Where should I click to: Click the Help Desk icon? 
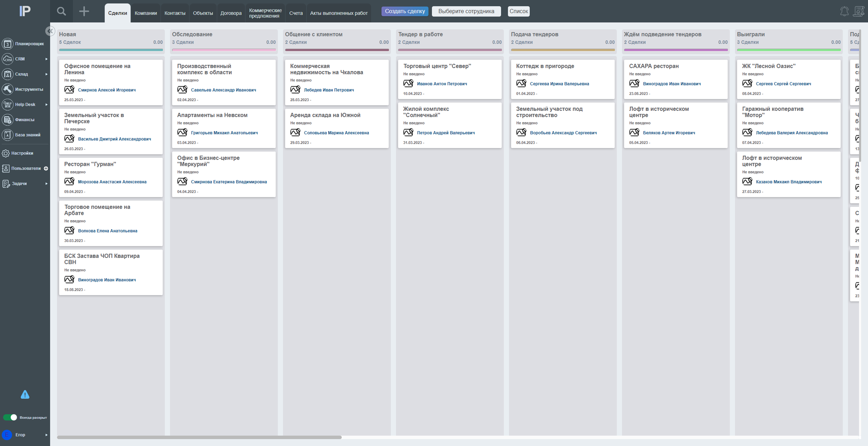(7, 104)
